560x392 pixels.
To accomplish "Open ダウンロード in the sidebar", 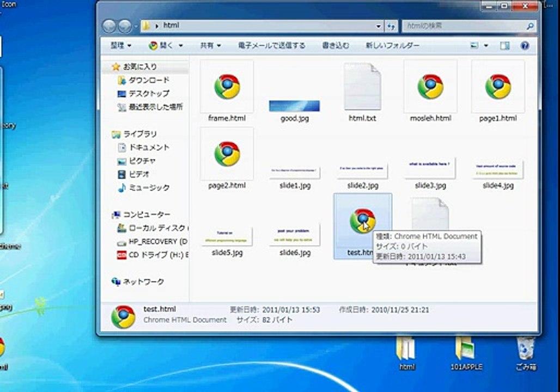I will [148, 81].
